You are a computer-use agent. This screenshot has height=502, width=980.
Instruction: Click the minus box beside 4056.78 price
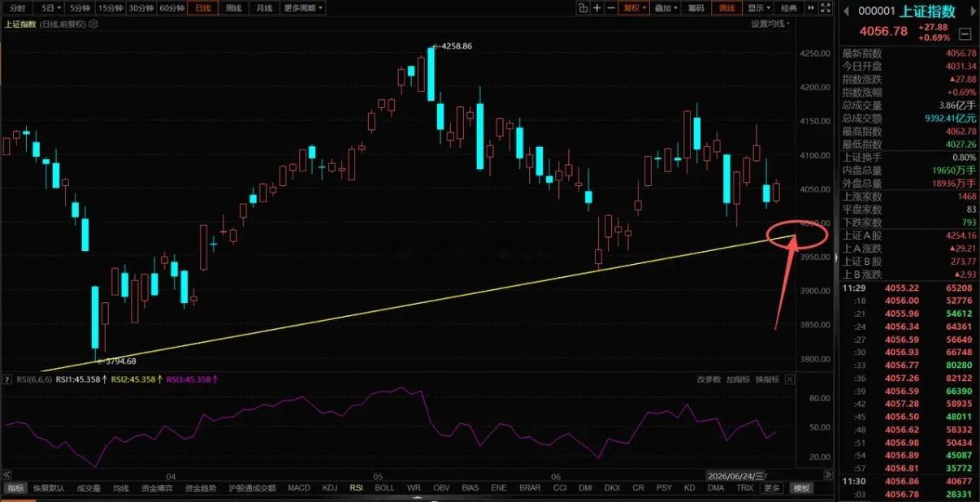click(965, 33)
